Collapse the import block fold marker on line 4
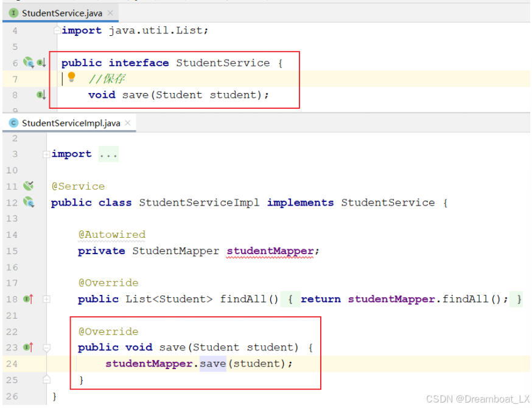This screenshot has width=532, height=408. pos(57,30)
